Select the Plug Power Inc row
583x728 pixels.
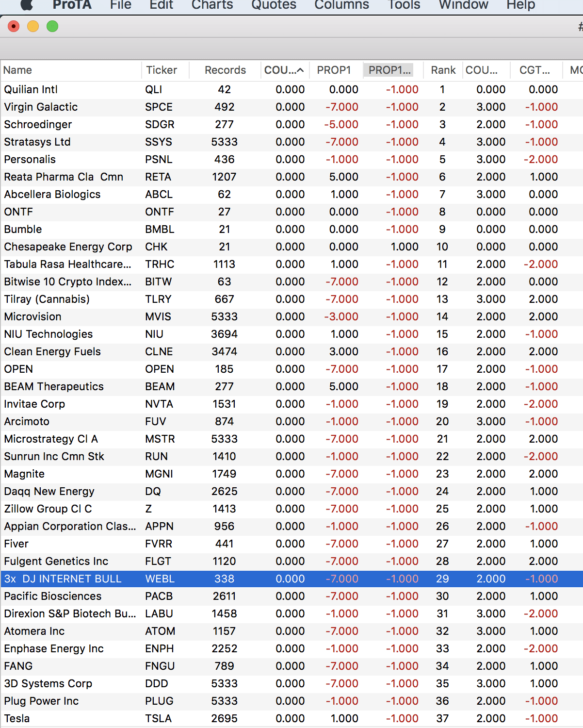point(291,701)
